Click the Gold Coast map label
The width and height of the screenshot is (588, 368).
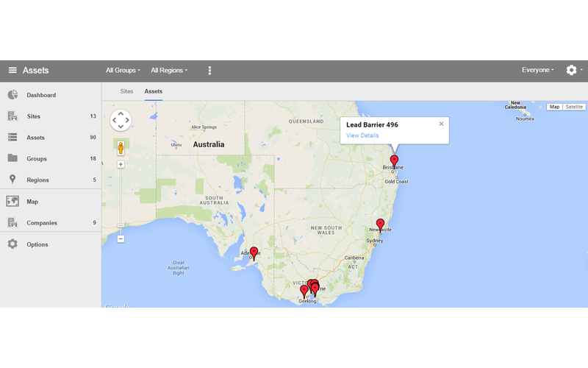pos(396,181)
